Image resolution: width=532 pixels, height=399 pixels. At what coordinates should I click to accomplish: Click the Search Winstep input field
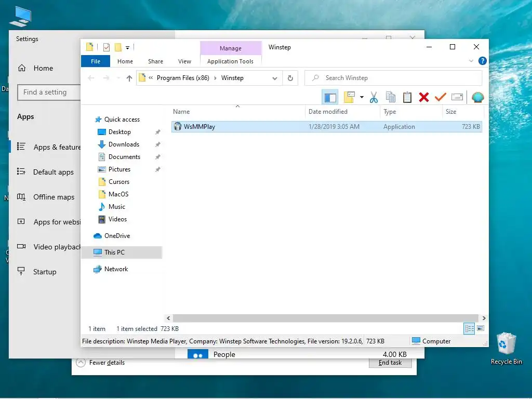394,78
